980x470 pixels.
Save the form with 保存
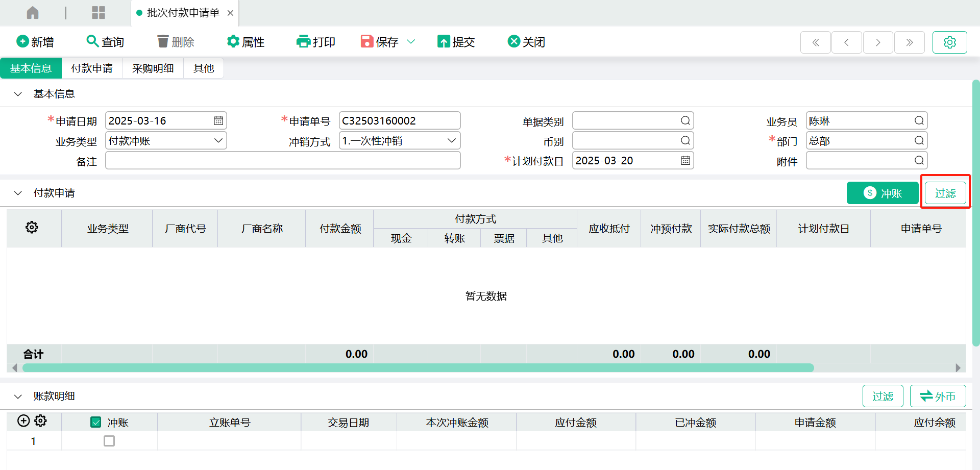[379, 42]
